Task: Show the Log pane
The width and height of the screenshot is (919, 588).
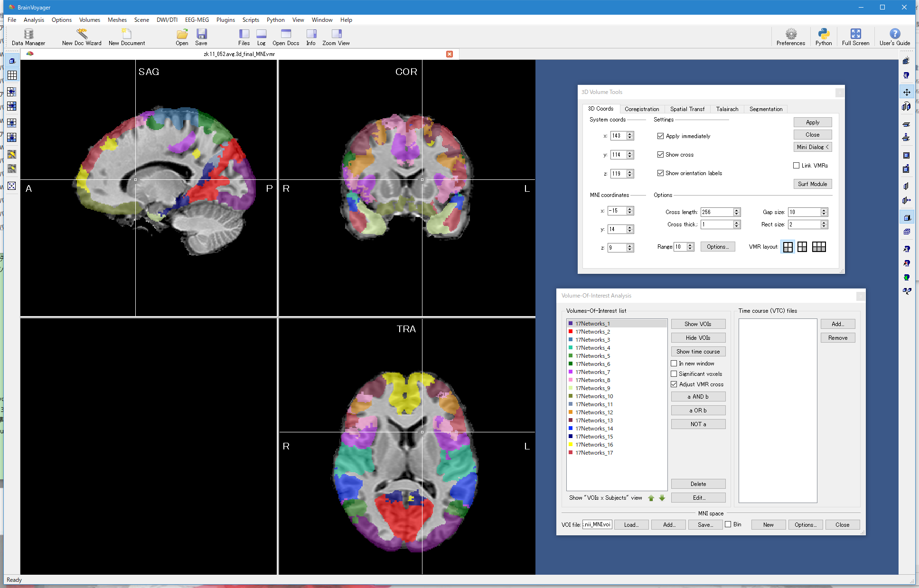Action: point(261,37)
